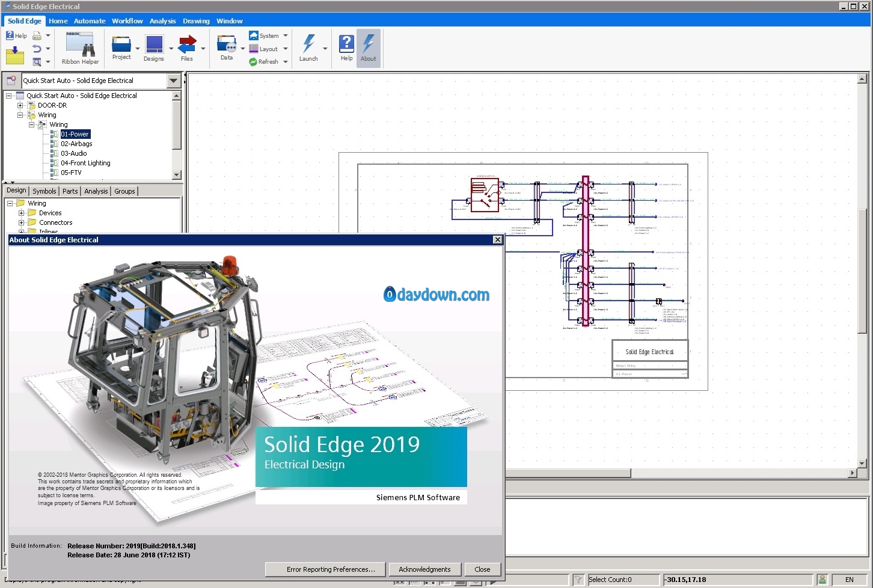This screenshot has width=873, height=588.
Task: Open the System dropdown arrow
Action: click(x=286, y=35)
